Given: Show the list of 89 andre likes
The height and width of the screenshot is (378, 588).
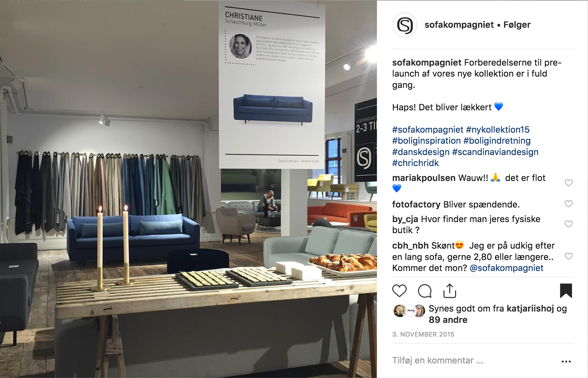Looking at the screenshot, I should click(448, 320).
